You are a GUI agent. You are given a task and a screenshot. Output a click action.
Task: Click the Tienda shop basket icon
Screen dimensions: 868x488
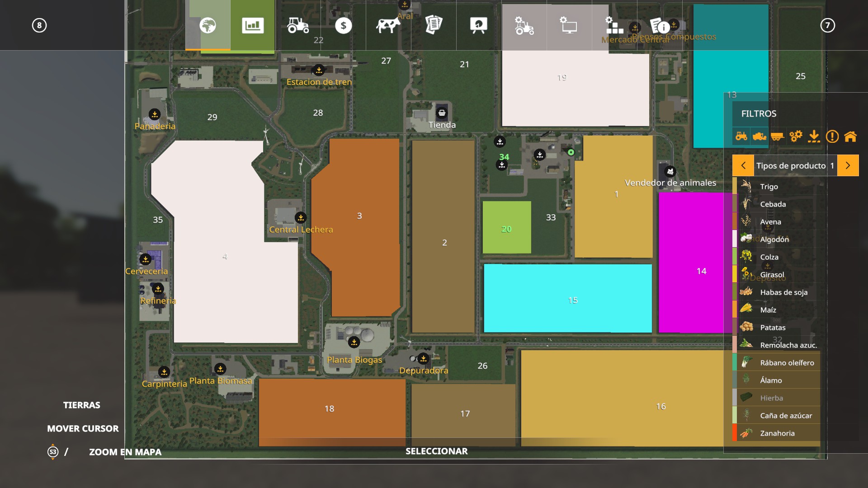(442, 113)
